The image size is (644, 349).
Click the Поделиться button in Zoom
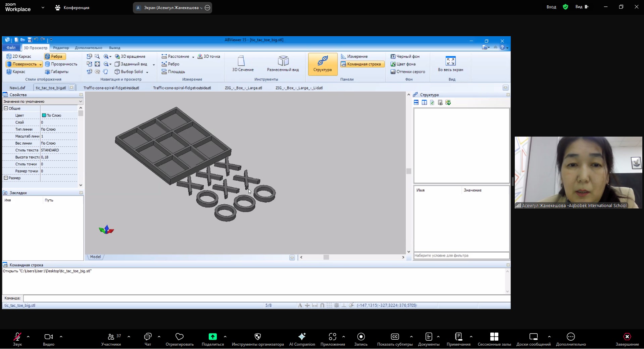point(212,339)
